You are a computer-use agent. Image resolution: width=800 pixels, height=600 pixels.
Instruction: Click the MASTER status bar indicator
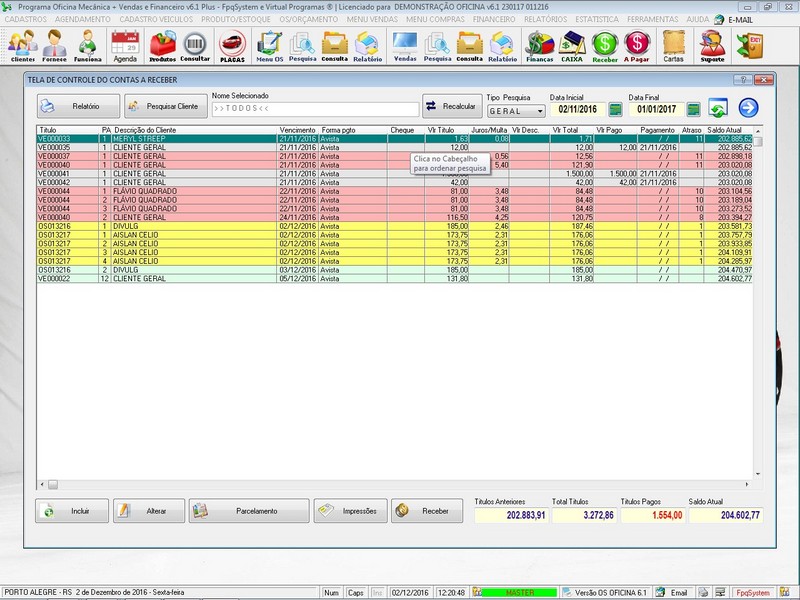coord(520,592)
